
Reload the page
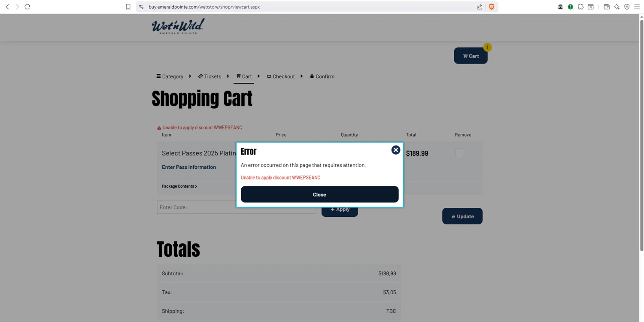(x=27, y=7)
